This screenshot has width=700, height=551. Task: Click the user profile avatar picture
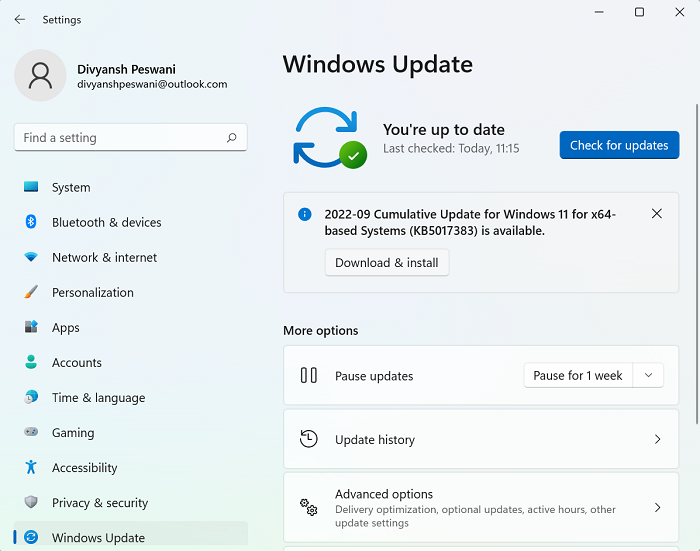(40, 76)
